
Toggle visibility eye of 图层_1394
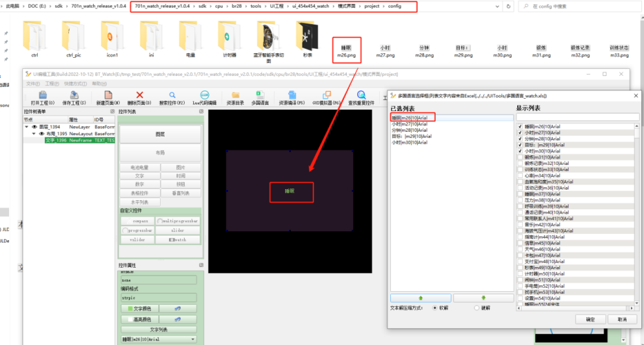point(34,127)
